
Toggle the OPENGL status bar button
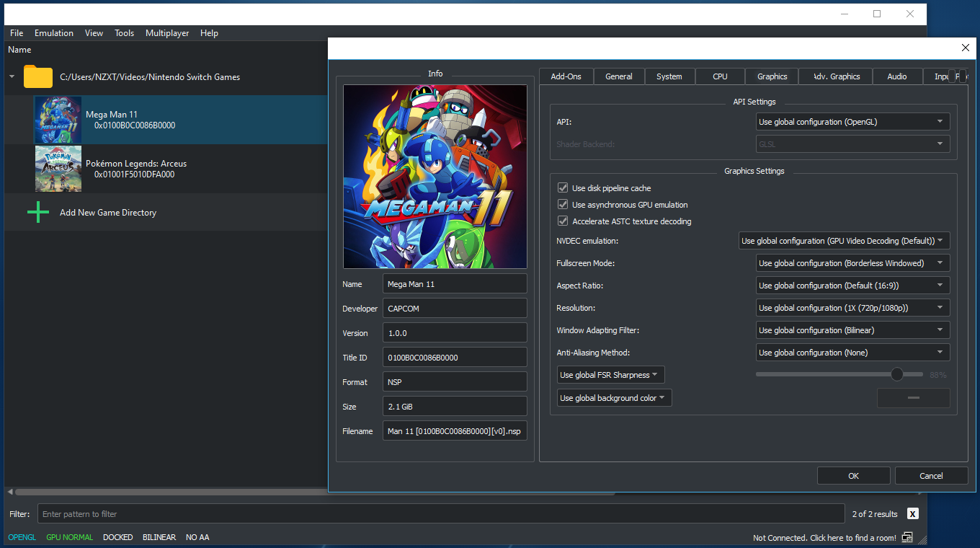coord(22,537)
